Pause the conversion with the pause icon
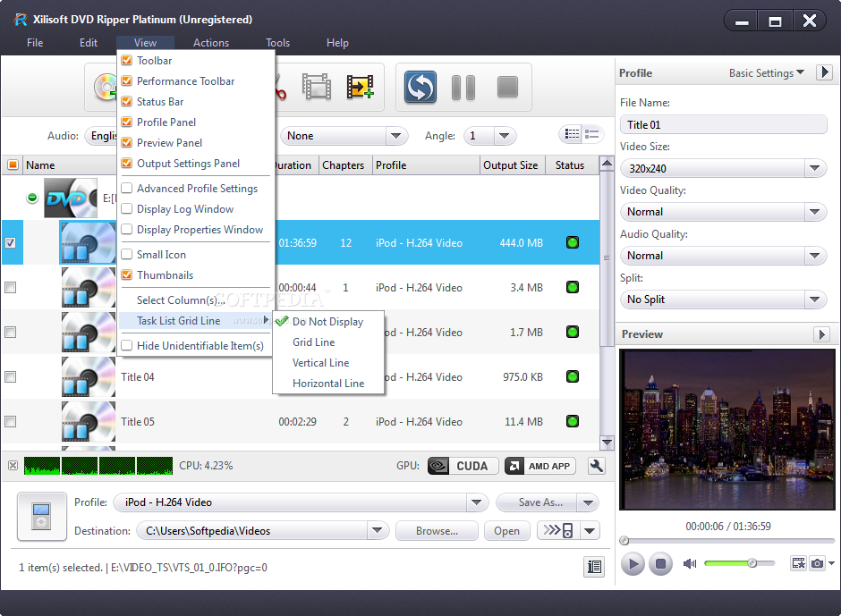 pos(463,87)
